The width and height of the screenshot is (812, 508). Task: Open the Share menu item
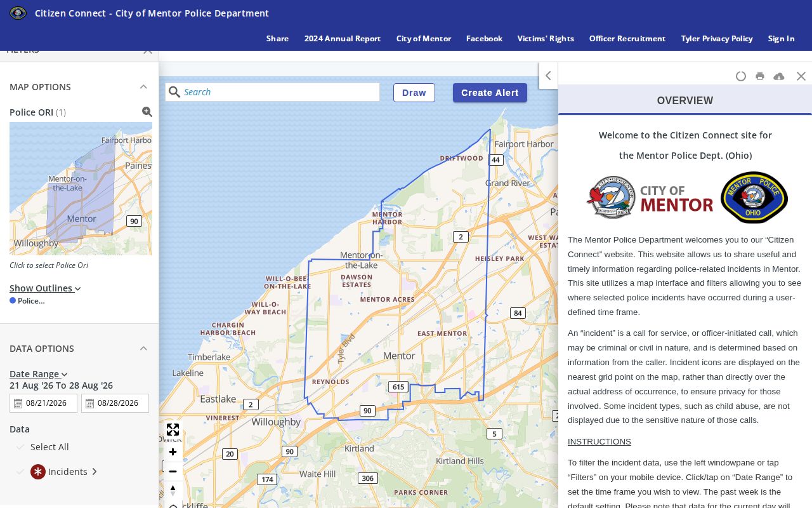point(277,39)
